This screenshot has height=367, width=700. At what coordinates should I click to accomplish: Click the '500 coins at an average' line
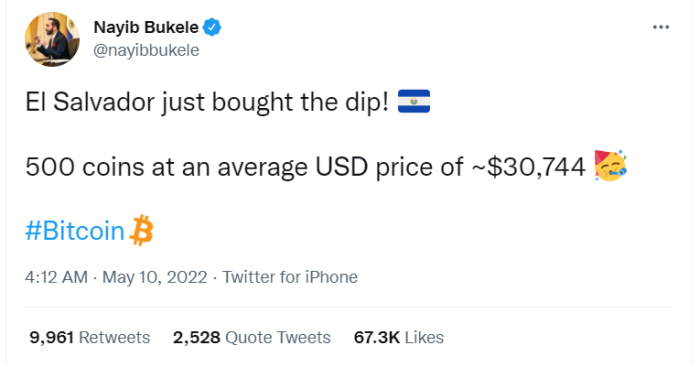(168, 167)
